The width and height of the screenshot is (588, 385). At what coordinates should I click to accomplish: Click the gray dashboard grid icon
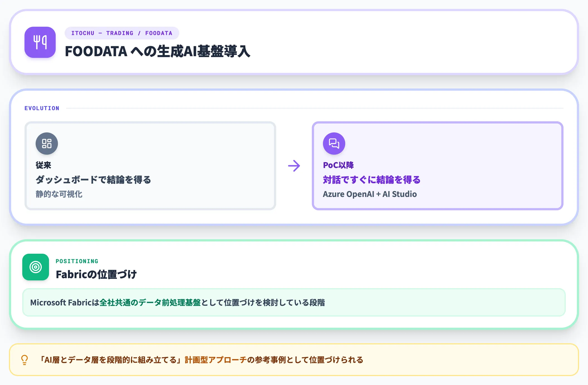[47, 144]
